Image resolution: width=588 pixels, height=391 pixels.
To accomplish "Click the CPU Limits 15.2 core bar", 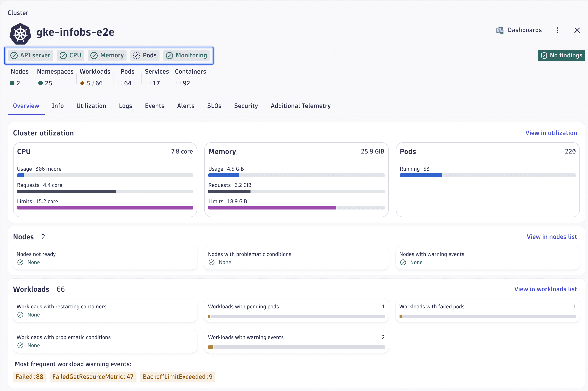I will click(x=105, y=208).
